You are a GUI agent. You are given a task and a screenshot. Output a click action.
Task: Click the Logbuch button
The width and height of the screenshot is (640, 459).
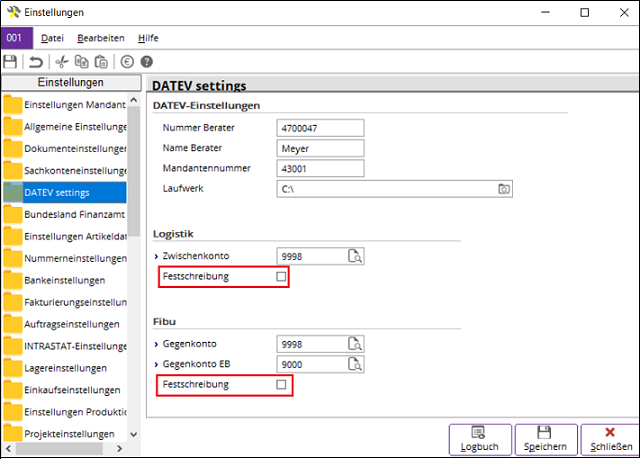point(480,439)
